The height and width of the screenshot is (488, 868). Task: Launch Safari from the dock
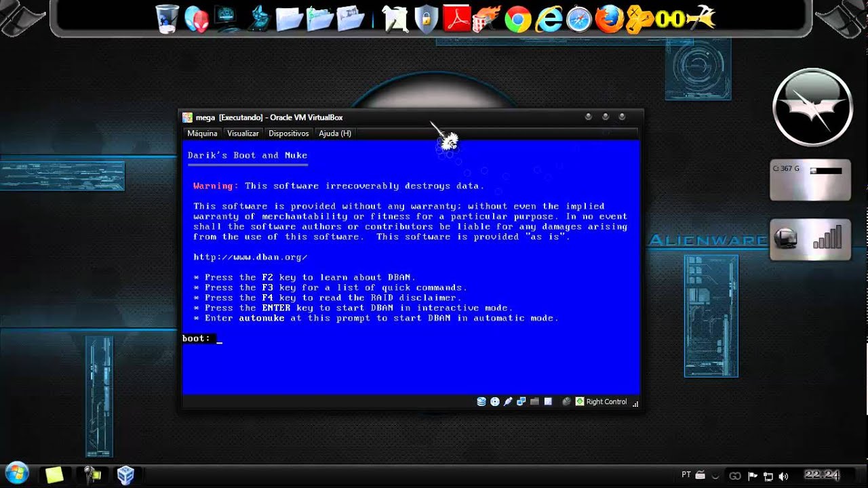point(579,20)
